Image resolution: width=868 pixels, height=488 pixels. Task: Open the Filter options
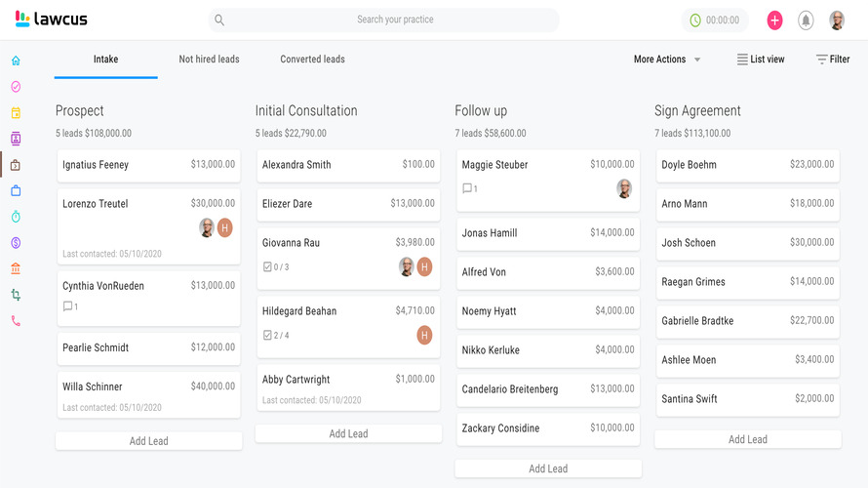coord(832,60)
